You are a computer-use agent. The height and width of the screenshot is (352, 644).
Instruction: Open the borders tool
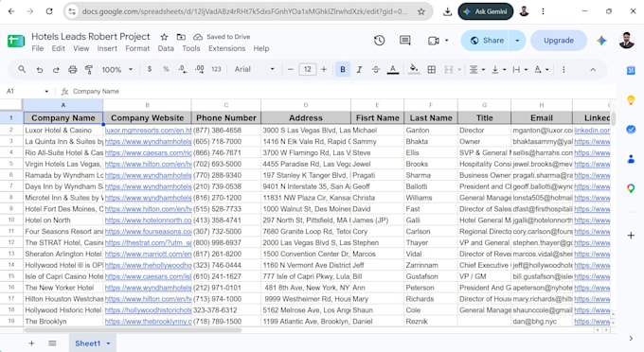(431, 70)
